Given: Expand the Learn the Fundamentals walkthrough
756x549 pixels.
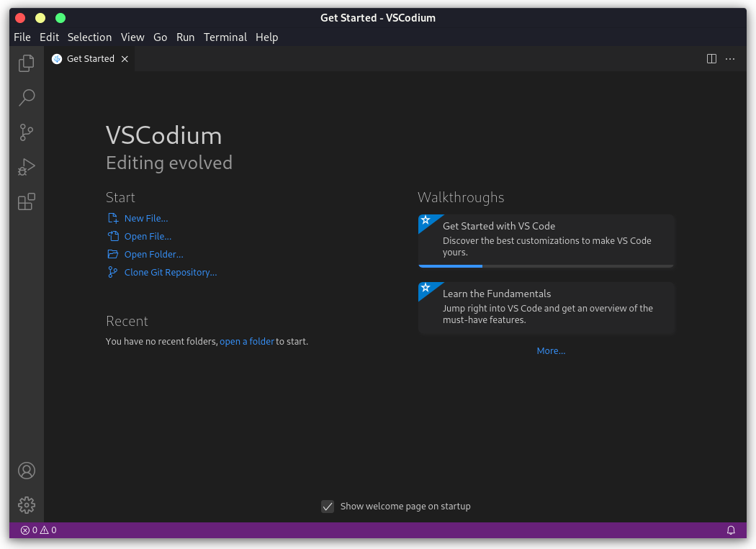Looking at the screenshot, I should coord(545,307).
